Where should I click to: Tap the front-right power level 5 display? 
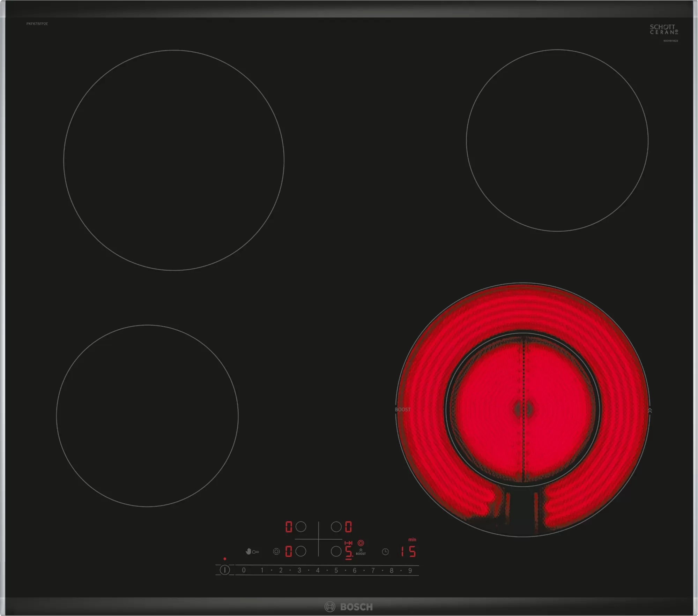(x=348, y=551)
